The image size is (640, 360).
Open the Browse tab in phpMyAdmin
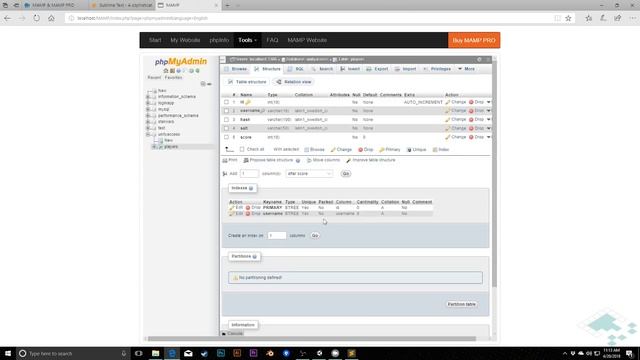click(x=236, y=69)
